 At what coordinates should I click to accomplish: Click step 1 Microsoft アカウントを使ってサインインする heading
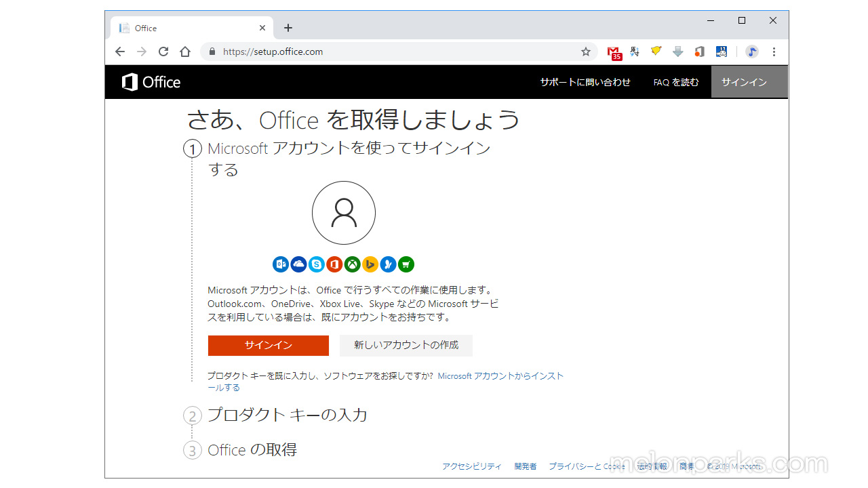point(349,159)
